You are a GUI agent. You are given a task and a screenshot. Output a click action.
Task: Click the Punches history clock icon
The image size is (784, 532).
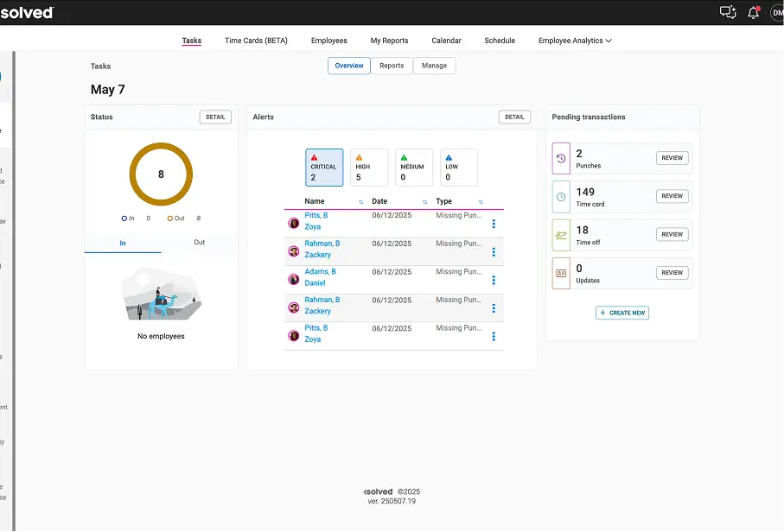pos(561,158)
